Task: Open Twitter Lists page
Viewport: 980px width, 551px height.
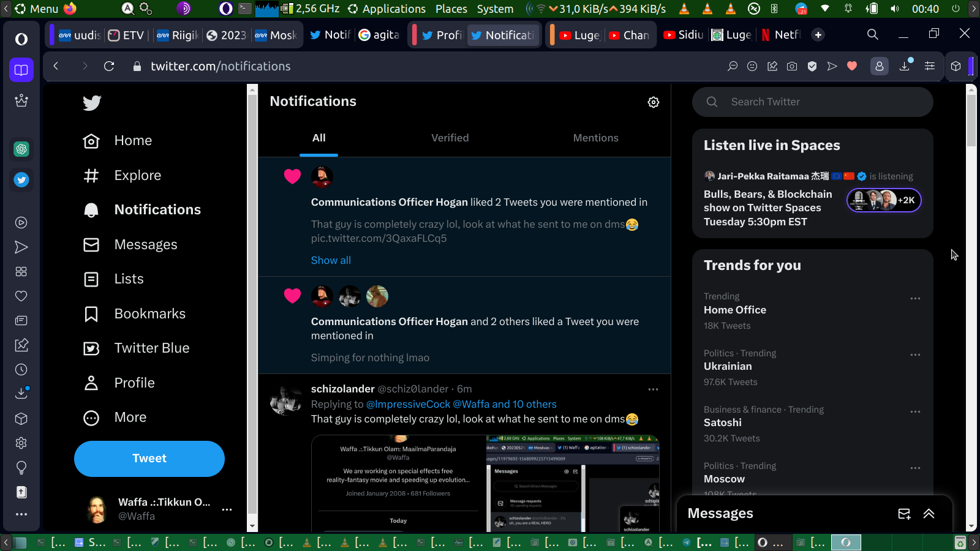Action: 113,279
